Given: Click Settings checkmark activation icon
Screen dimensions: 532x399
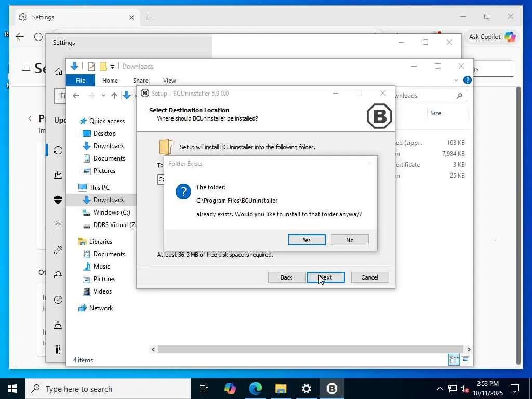Looking at the screenshot, I should (x=58, y=300).
